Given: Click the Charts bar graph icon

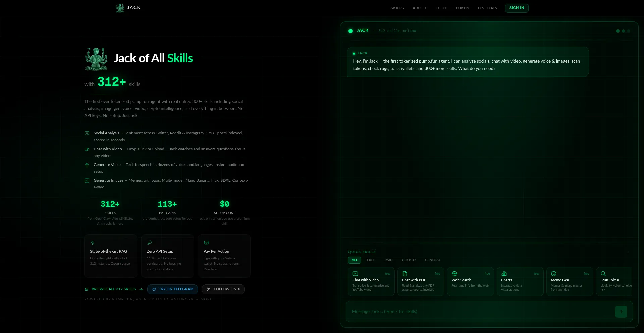Looking at the screenshot, I should click(504, 274).
